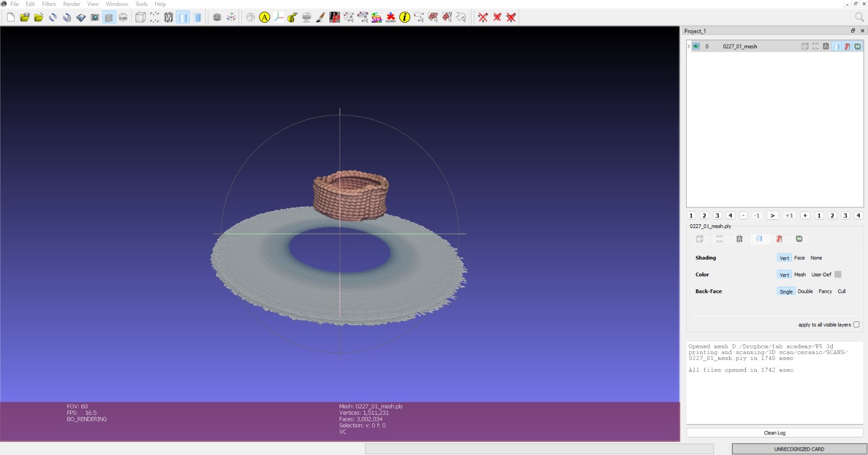Click the Delete Selected Faces and Vertices icon
The image size is (868, 455).
point(511,17)
